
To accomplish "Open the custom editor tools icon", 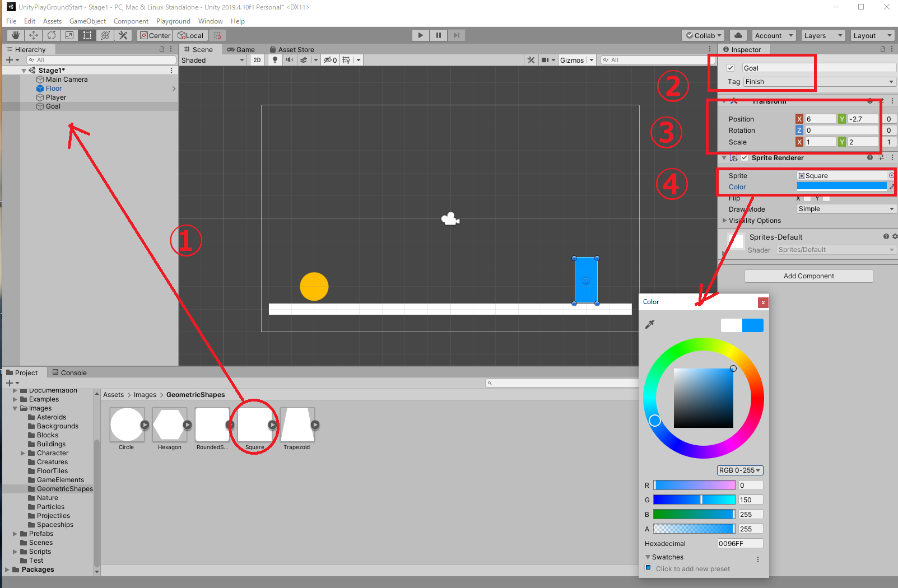I will [x=123, y=35].
